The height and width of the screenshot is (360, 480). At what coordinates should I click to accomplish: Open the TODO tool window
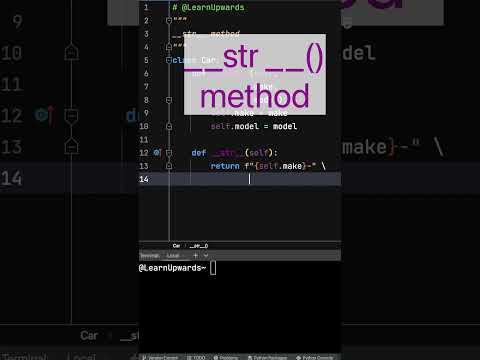coord(196,357)
